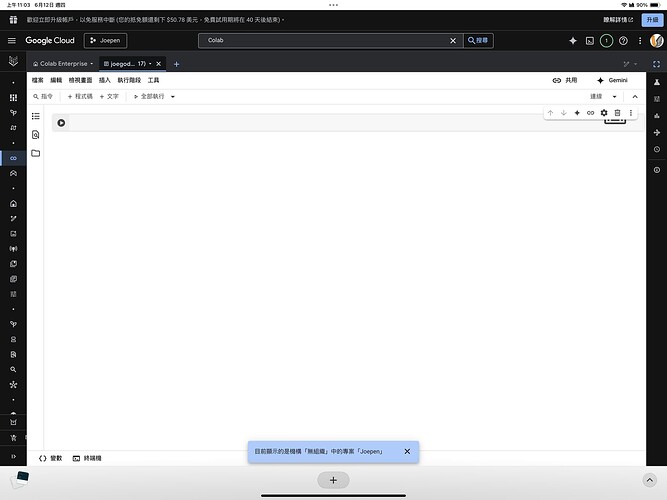Close the joegod notebook tab
Screen dimensions: 667x500
[158, 64]
